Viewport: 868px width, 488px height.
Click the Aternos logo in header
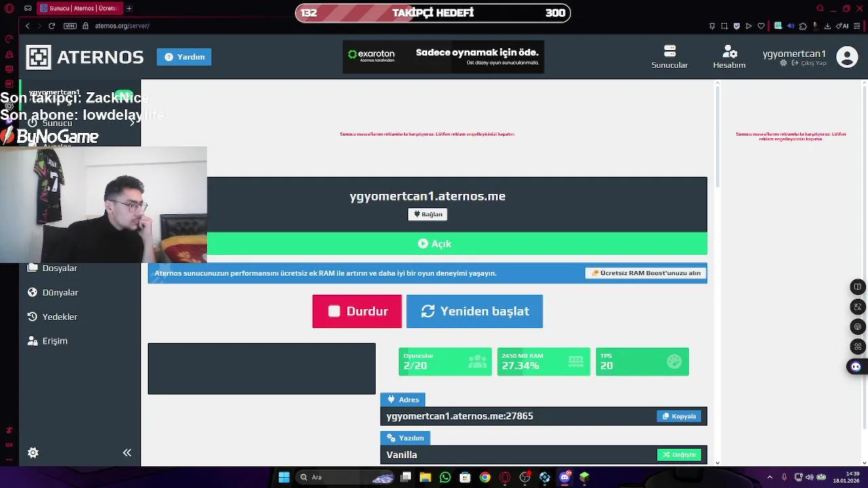point(85,57)
